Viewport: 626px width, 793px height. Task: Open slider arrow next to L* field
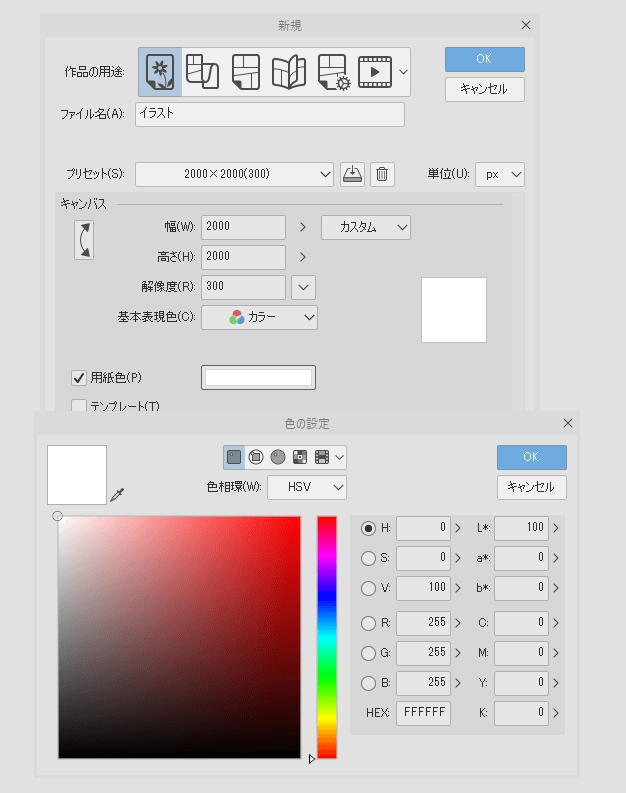pos(556,528)
